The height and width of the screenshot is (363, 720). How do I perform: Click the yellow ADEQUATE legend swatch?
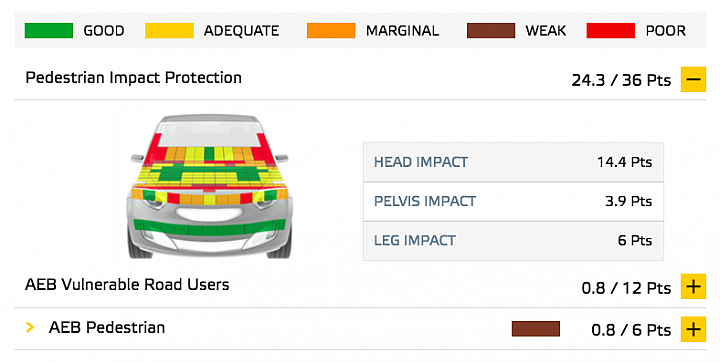169,30
